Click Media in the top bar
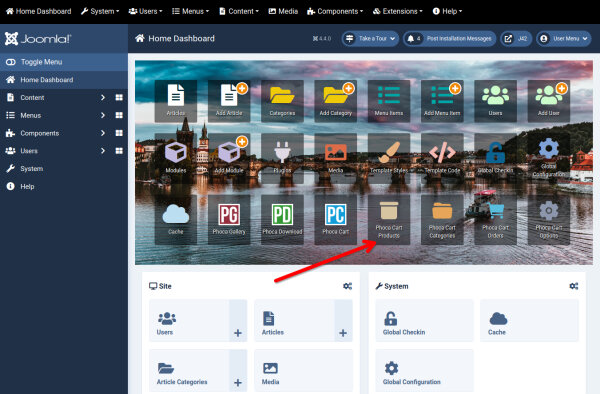The width and height of the screenshot is (600, 394). pos(283,11)
